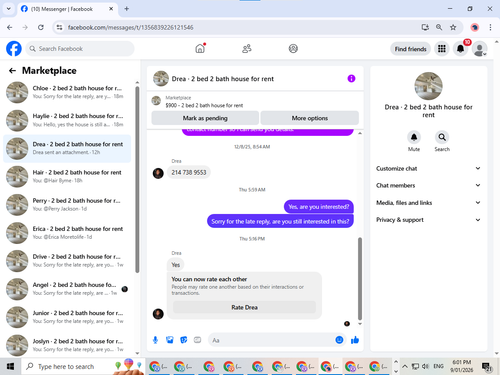
Task: Select the Drea conversation in the list
Action: pyautogui.click(x=67, y=148)
